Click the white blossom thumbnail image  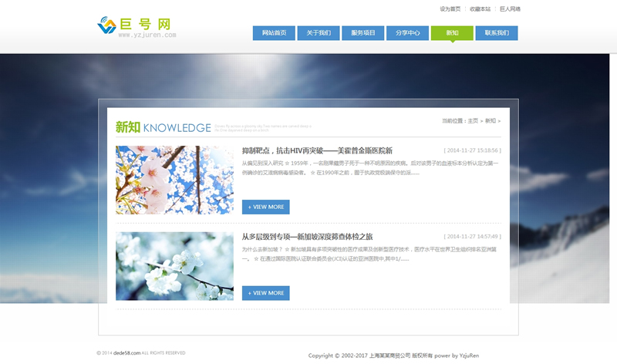[174, 266]
